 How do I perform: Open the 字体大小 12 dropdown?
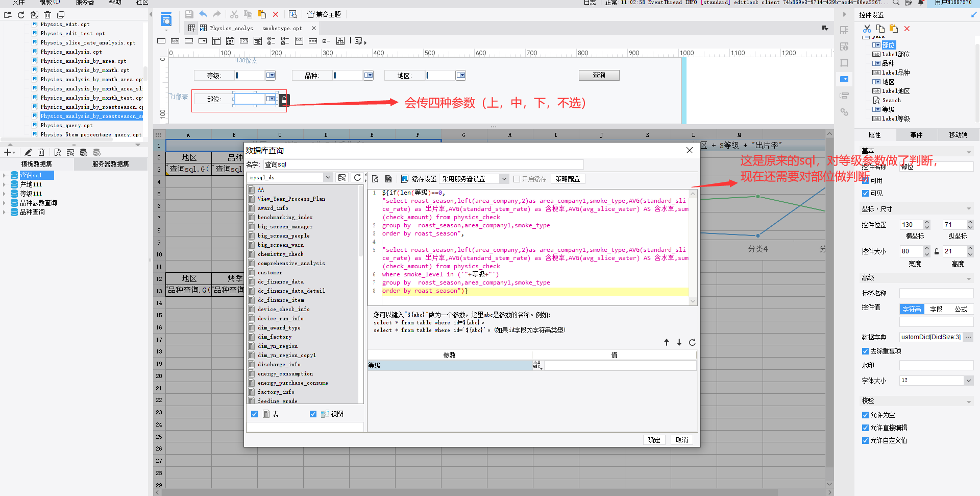(968, 381)
